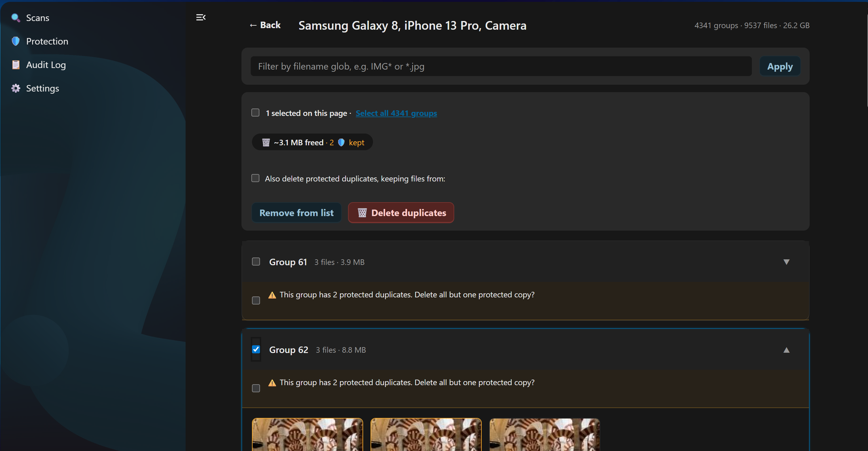Image resolution: width=868 pixels, height=451 pixels.
Task: Click '1 selected on this page' text
Action: [x=306, y=113]
